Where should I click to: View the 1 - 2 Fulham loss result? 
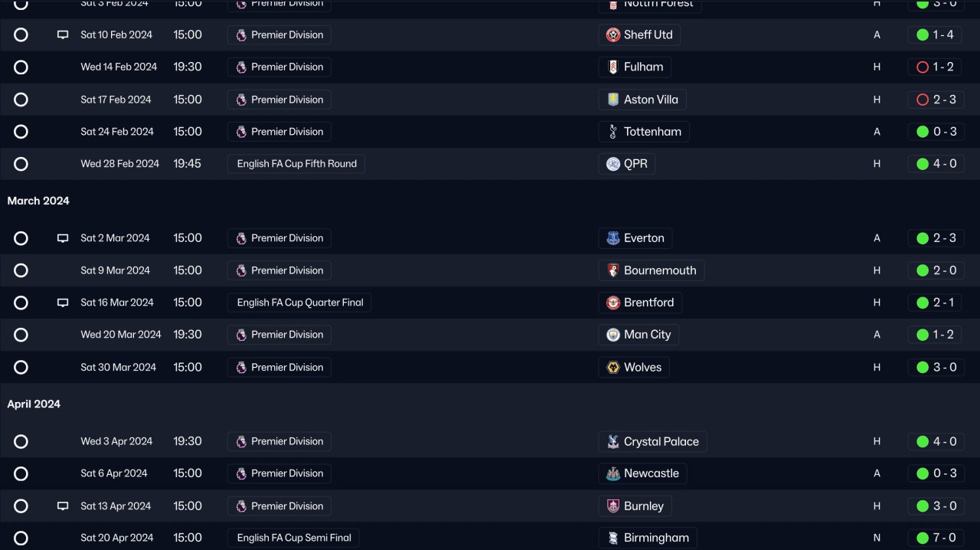click(935, 67)
